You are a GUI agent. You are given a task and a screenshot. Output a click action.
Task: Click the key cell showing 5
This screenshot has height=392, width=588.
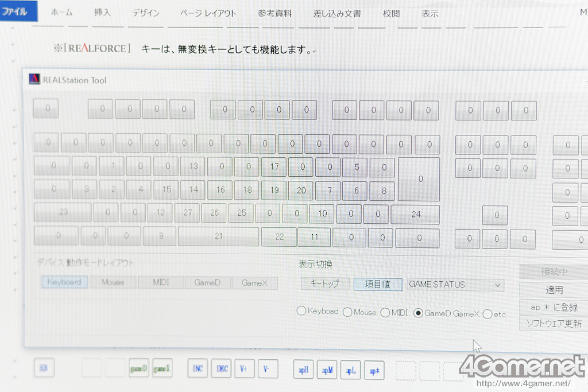[356, 167]
